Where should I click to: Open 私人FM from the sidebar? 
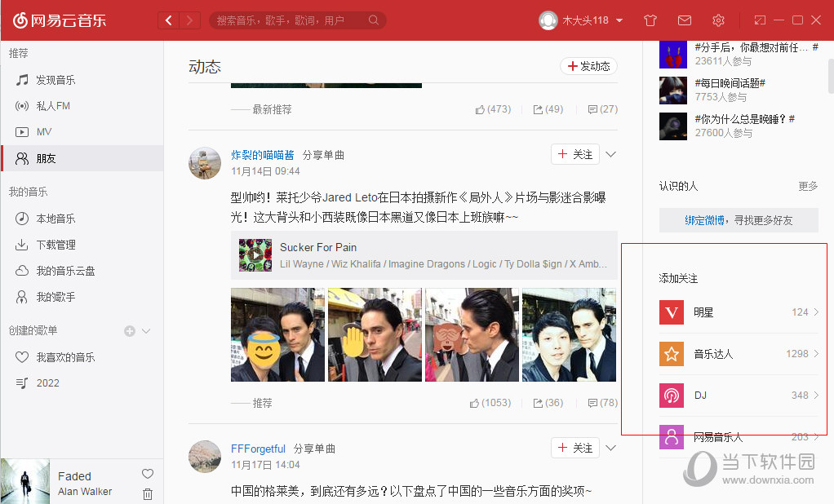pyautogui.click(x=49, y=105)
